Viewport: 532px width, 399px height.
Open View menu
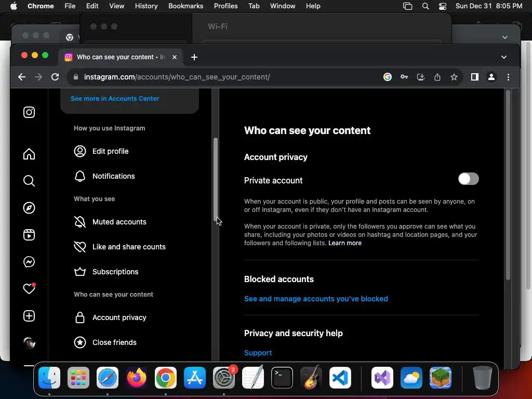point(116,6)
